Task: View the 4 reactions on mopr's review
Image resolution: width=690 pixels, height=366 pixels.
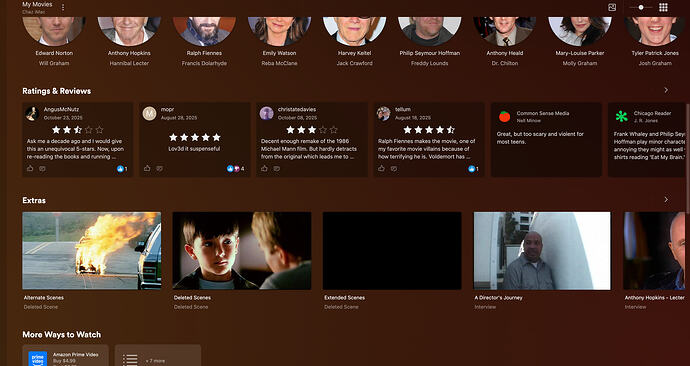Action: 235,169
